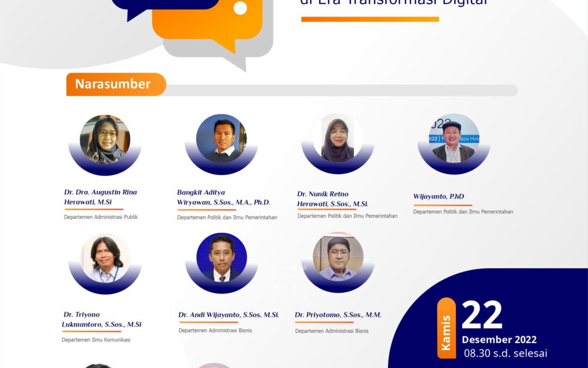588x368 pixels.
Task: Click the vertical orange Kamis label
Action: click(x=446, y=328)
